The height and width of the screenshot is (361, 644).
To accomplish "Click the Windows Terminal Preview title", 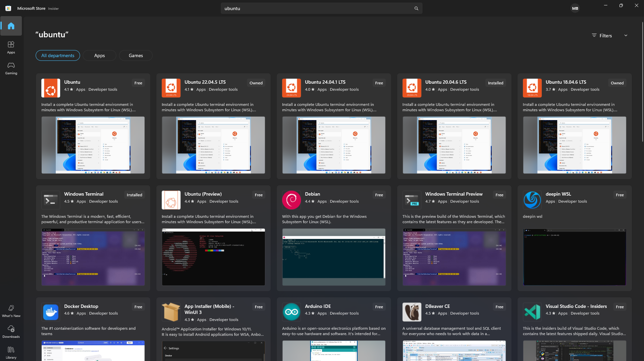I will click(x=454, y=194).
